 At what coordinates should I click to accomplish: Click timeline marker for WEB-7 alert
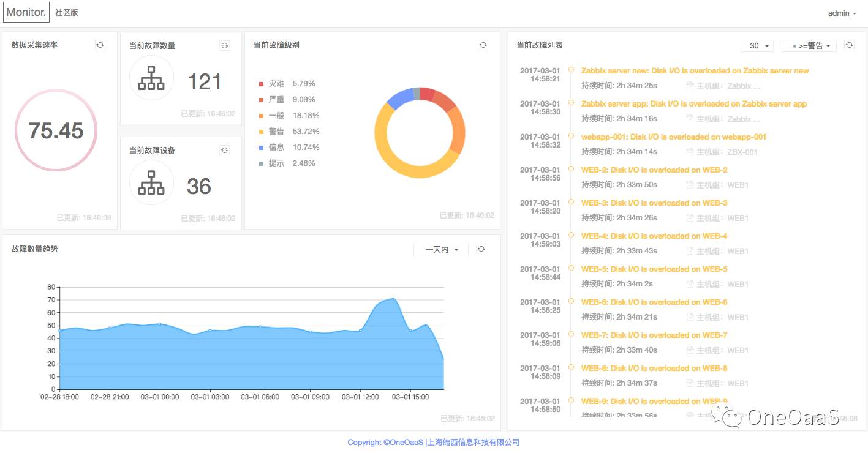click(x=571, y=334)
